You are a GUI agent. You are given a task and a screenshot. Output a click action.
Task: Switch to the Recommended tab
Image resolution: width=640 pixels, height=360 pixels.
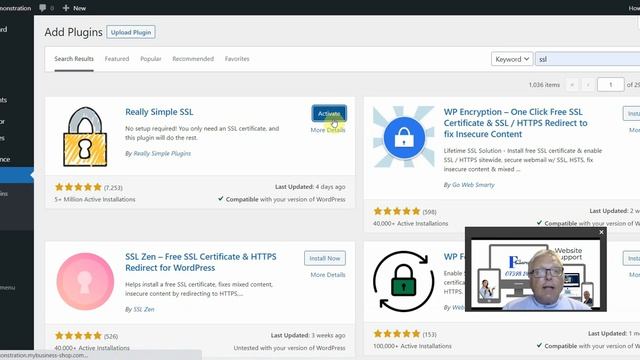pos(193,59)
